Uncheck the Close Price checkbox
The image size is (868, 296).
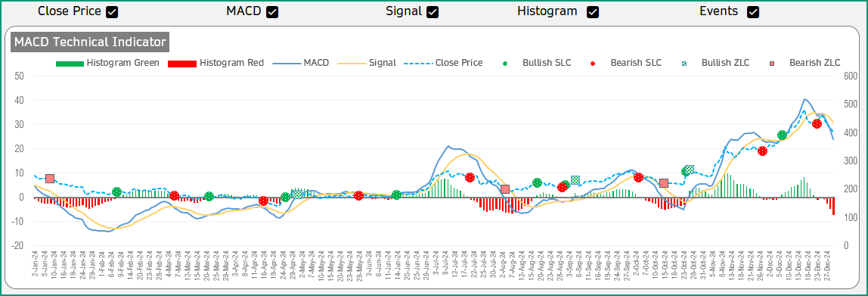[x=113, y=11]
